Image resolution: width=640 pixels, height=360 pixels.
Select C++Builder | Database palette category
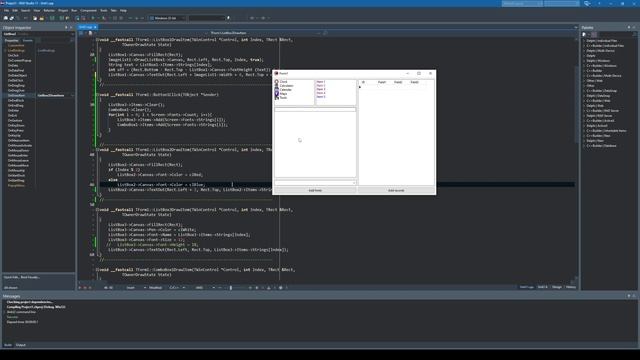coord(601,146)
